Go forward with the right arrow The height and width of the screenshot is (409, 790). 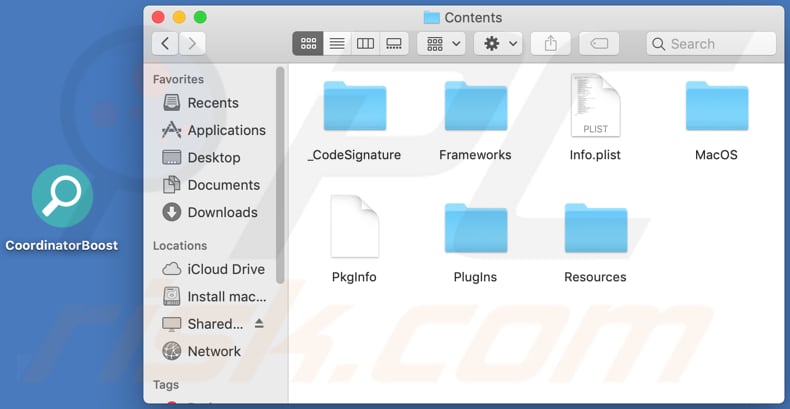(x=192, y=44)
